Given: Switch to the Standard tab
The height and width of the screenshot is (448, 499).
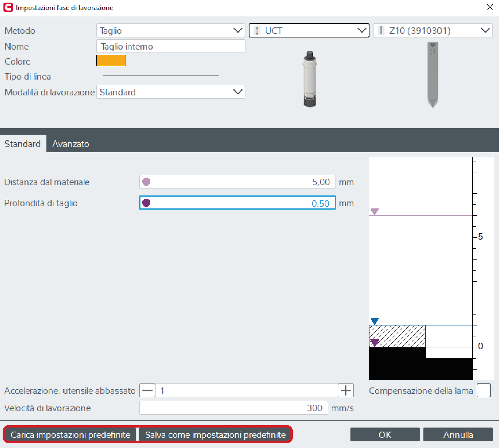Looking at the screenshot, I should (23, 144).
